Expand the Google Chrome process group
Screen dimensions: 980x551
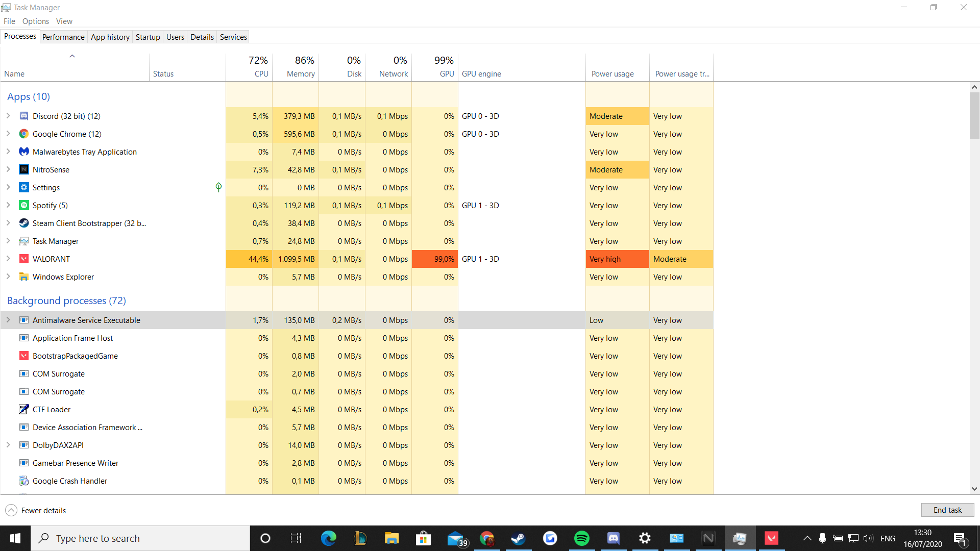click(8, 134)
